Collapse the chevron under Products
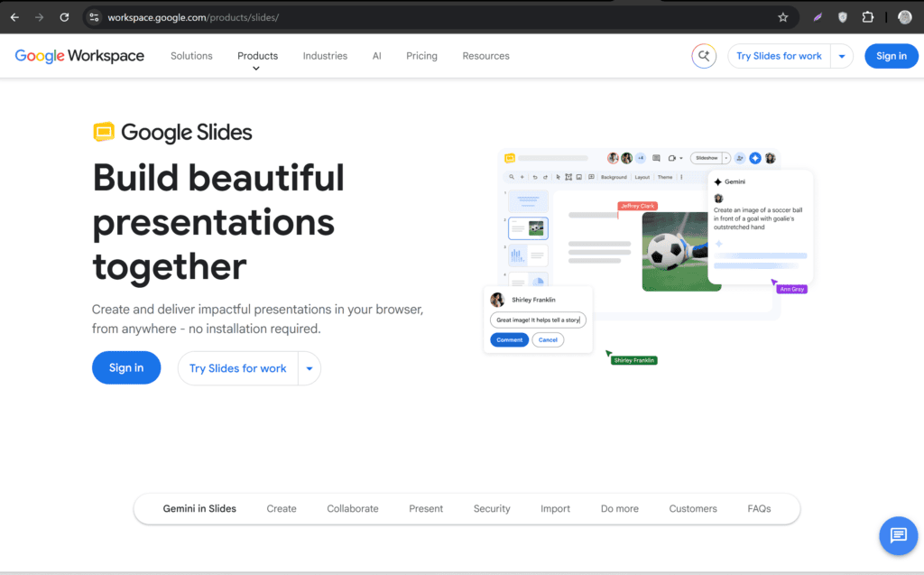The height and width of the screenshot is (575, 924). (255, 69)
